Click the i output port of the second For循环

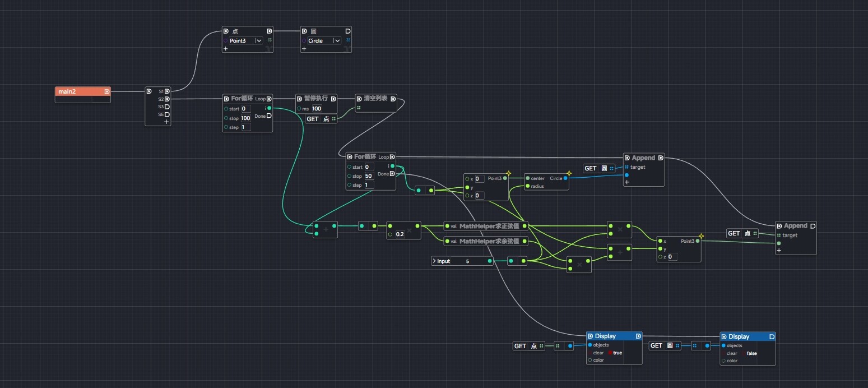[392, 166]
